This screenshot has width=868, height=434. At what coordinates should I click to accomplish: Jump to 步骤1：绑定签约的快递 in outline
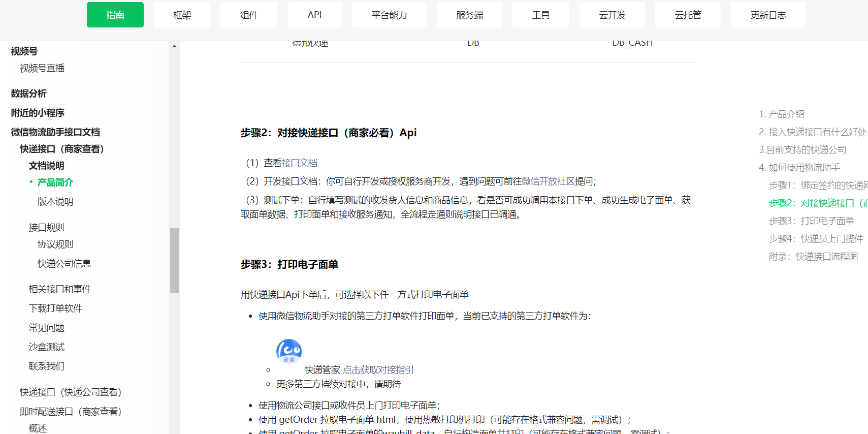pos(818,185)
